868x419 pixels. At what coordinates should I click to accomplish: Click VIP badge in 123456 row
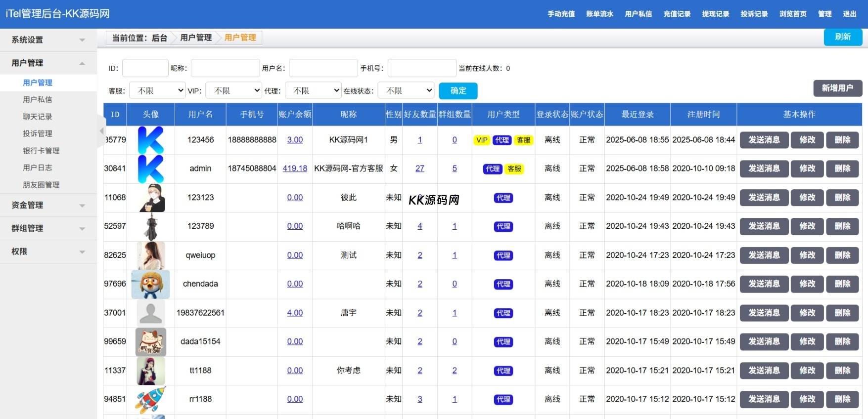[x=482, y=140]
